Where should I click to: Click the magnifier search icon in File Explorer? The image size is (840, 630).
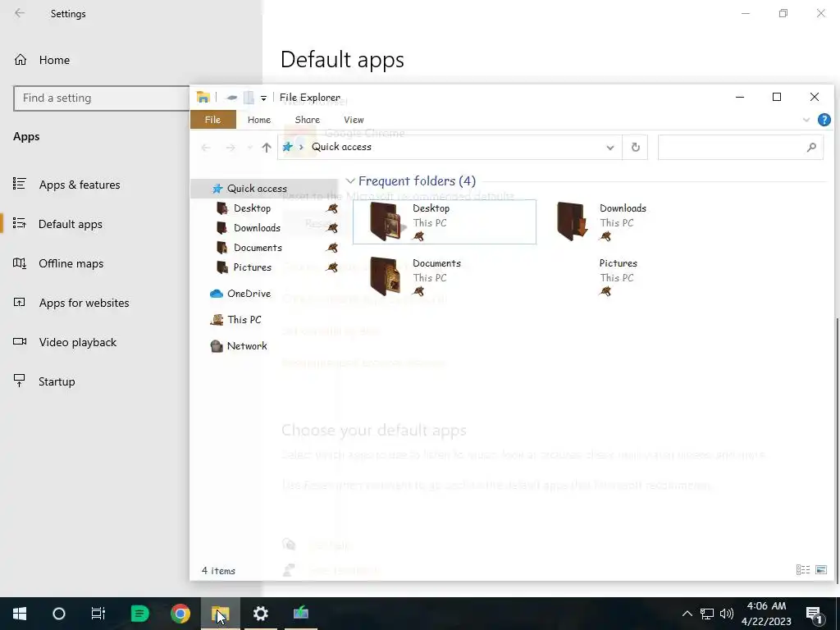tap(811, 147)
